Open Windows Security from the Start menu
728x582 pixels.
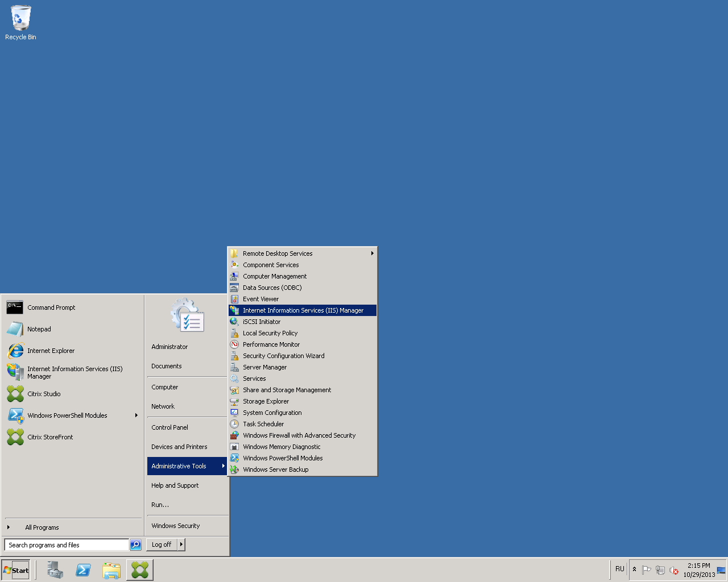click(187, 526)
